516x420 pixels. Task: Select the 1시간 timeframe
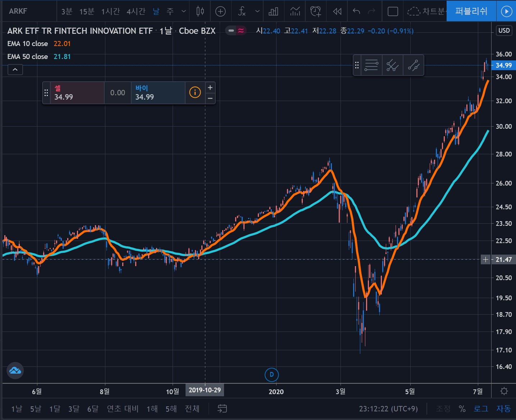click(110, 12)
